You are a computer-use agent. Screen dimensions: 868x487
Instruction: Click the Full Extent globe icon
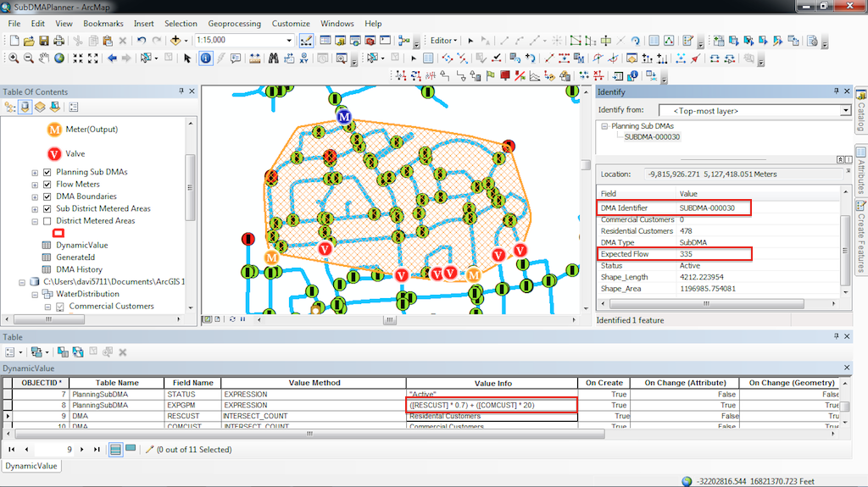coord(59,58)
